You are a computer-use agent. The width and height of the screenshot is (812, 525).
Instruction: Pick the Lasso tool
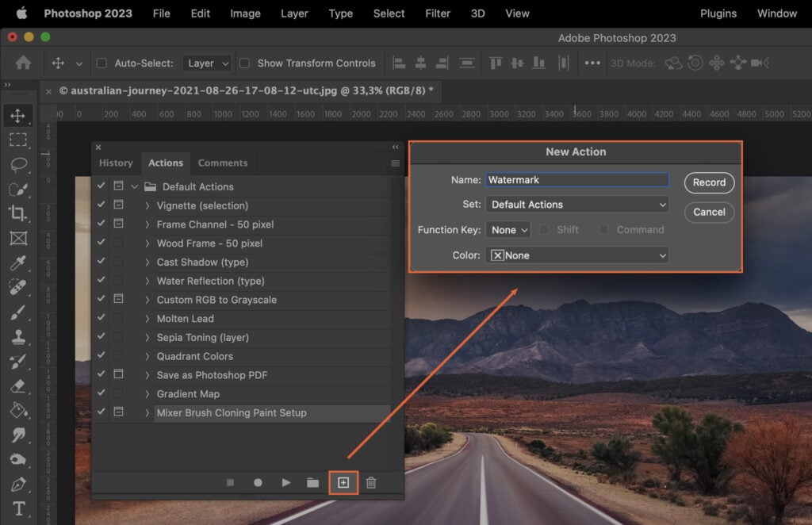click(x=18, y=165)
